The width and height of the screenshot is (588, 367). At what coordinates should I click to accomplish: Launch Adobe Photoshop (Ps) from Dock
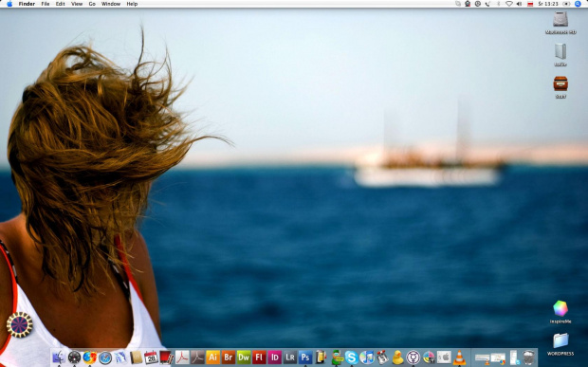coord(304,358)
